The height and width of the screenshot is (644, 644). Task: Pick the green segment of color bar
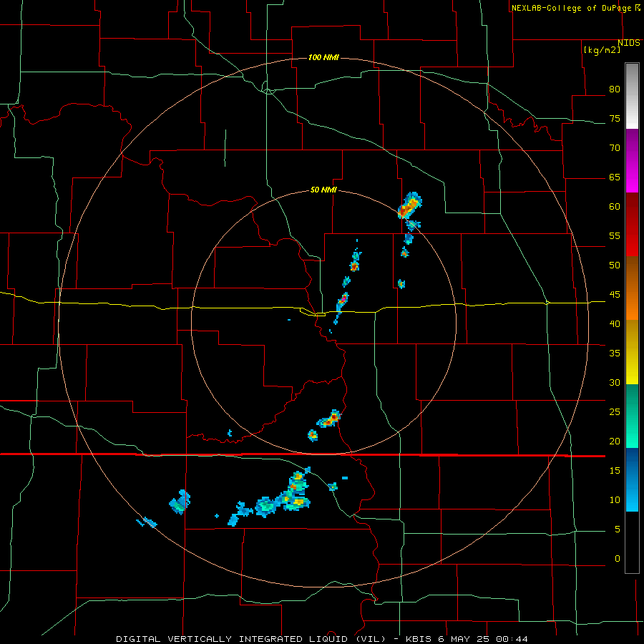tap(632, 416)
